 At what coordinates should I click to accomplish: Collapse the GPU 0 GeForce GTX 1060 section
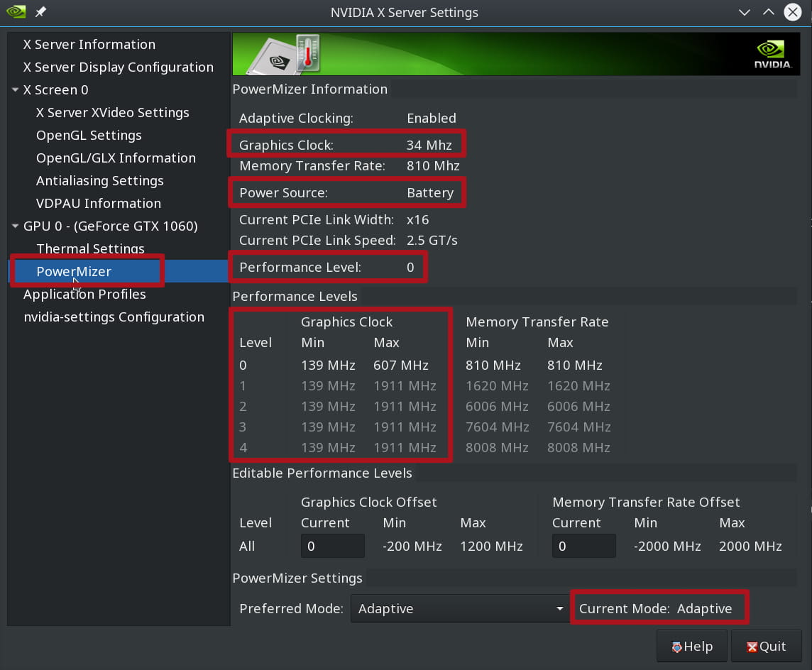pyautogui.click(x=15, y=226)
